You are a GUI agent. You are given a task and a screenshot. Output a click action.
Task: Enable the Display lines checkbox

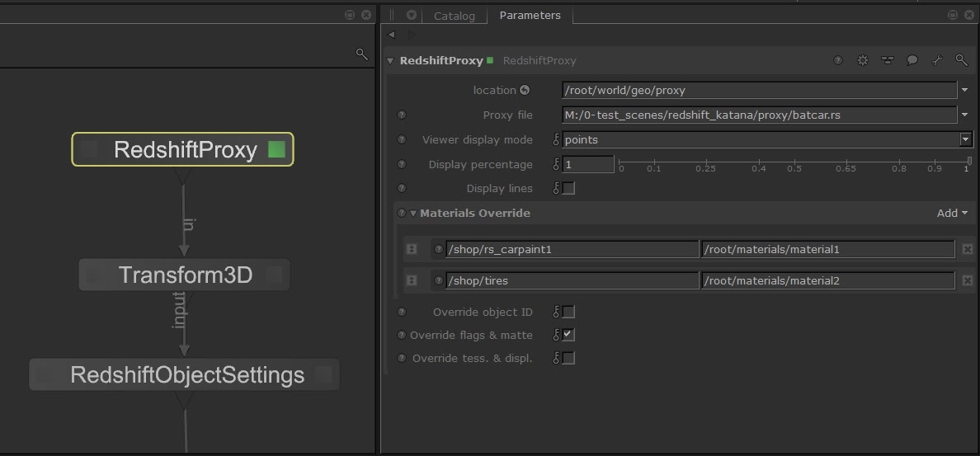(x=568, y=188)
